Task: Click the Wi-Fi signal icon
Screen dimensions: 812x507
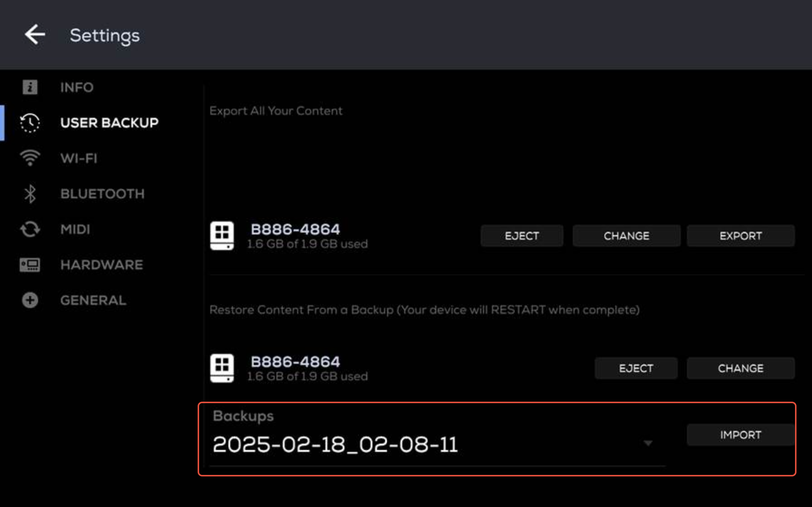Action: point(30,158)
